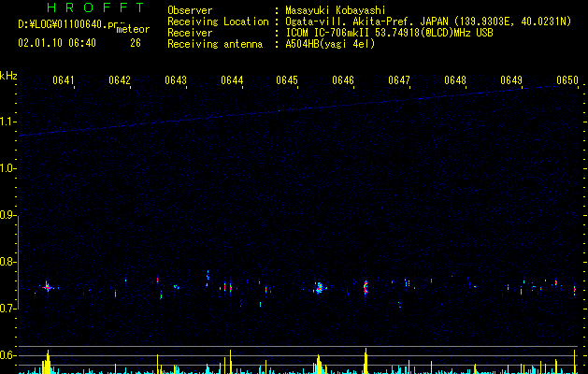Click the HROFFT title text

point(96,7)
